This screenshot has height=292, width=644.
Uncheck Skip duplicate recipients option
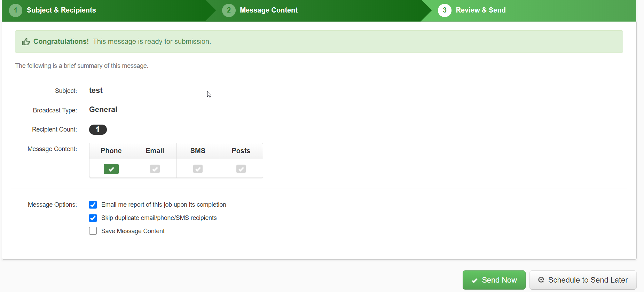pyautogui.click(x=93, y=218)
